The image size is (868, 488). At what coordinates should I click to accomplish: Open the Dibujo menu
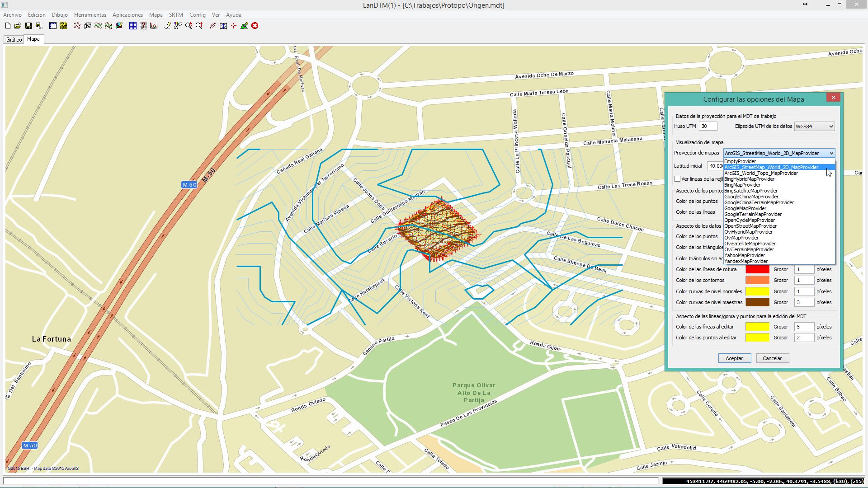60,15
